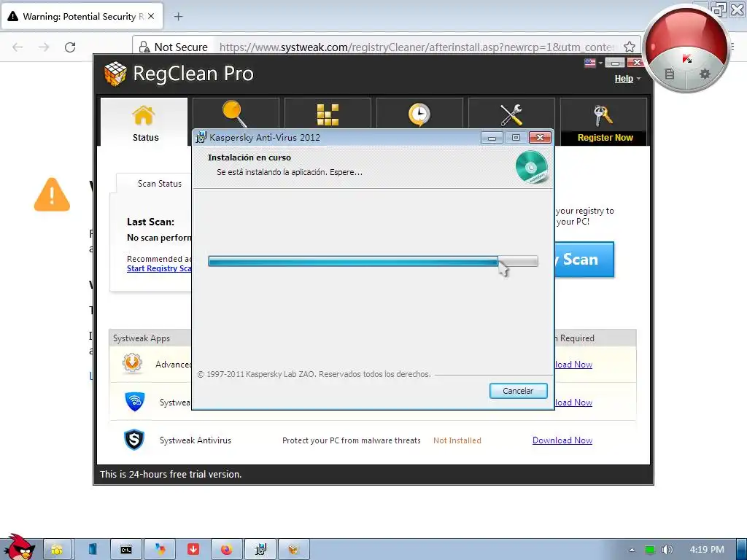Click the systweak.com URL address field
The width and height of the screenshot is (747, 560).
coord(417,47)
